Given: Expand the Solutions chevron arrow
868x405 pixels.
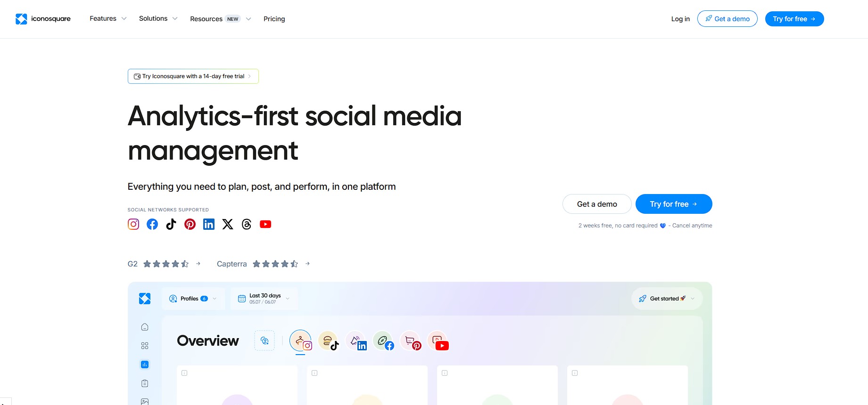Looking at the screenshot, I should point(175,19).
